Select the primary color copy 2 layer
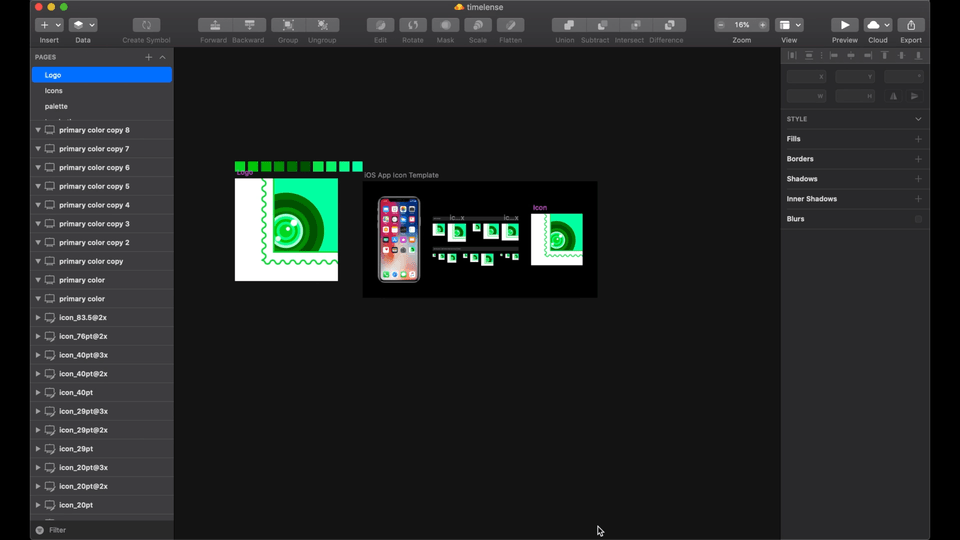The height and width of the screenshot is (540, 960). click(102, 242)
